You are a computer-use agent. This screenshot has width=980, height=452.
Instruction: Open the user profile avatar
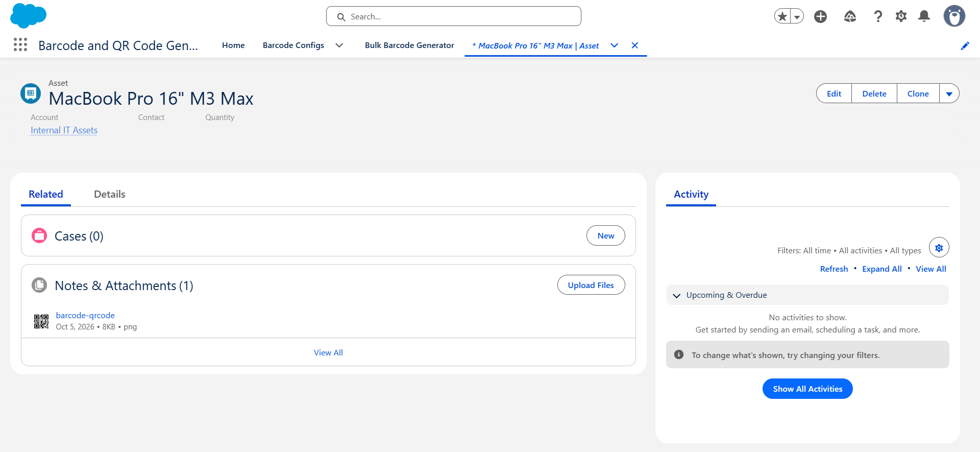coord(954,16)
